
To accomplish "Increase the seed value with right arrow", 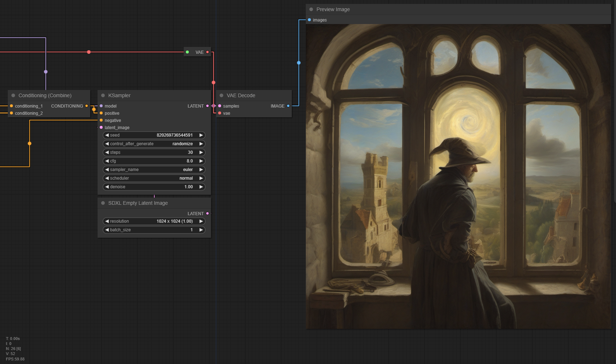I will (x=201, y=135).
